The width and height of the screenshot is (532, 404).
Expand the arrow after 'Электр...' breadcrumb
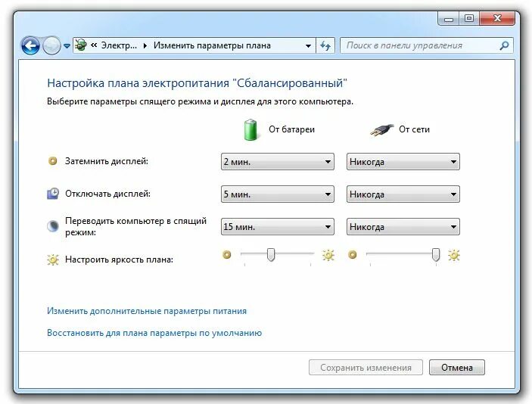click(x=145, y=46)
